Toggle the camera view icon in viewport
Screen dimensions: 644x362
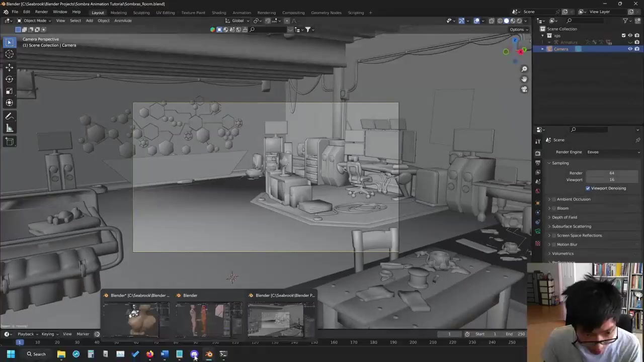click(524, 89)
